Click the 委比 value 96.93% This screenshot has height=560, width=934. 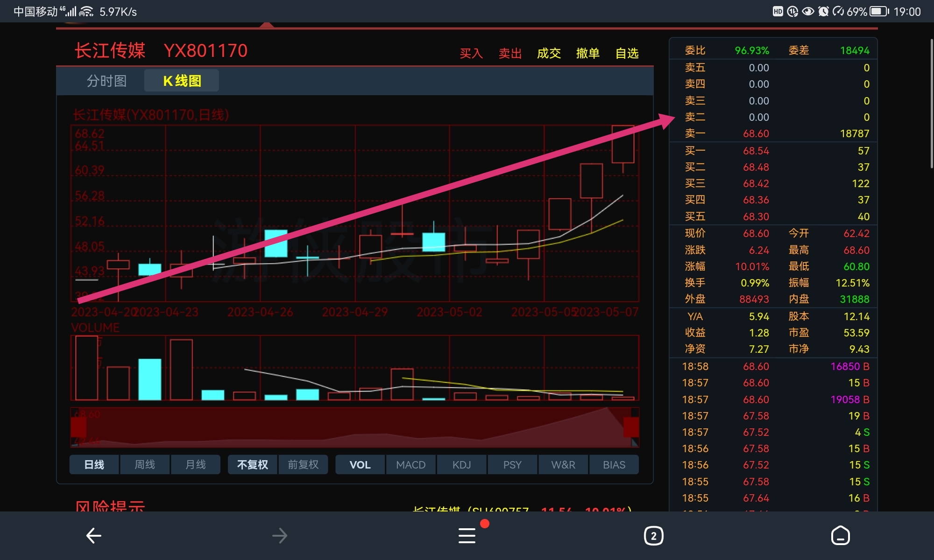coord(752,50)
